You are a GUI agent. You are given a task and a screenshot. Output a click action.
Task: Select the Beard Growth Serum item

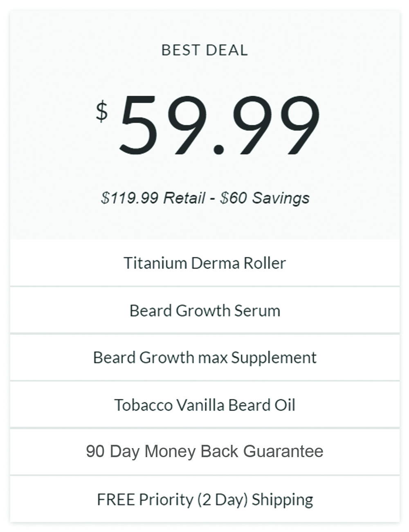click(204, 310)
